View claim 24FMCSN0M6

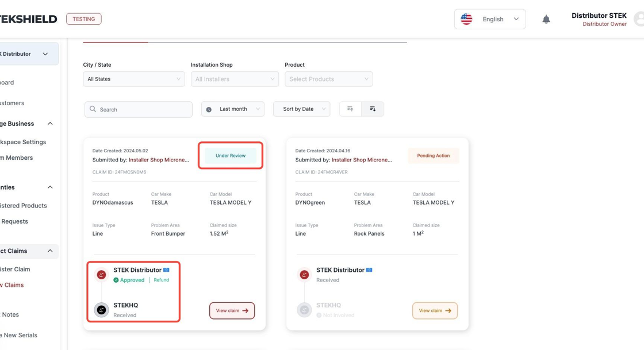click(232, 310)
